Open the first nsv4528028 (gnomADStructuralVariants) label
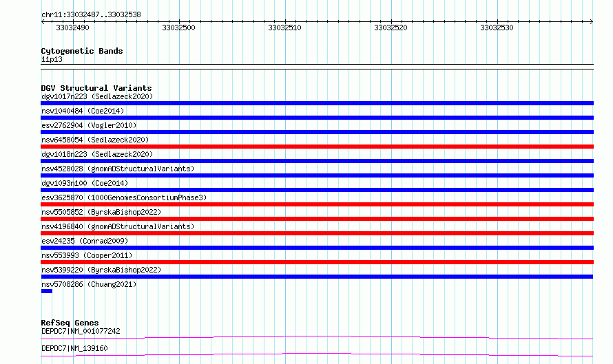This screenshot has width=613, height=364. (118, 169)
